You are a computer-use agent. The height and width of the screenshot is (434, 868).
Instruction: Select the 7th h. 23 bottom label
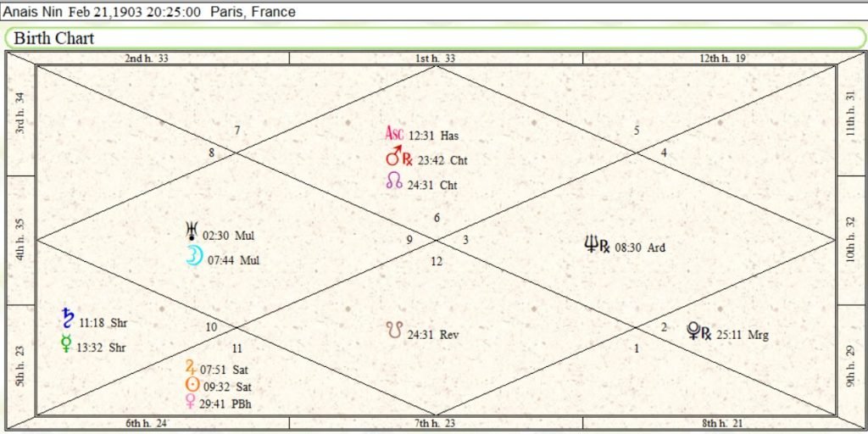click(435, 424)
